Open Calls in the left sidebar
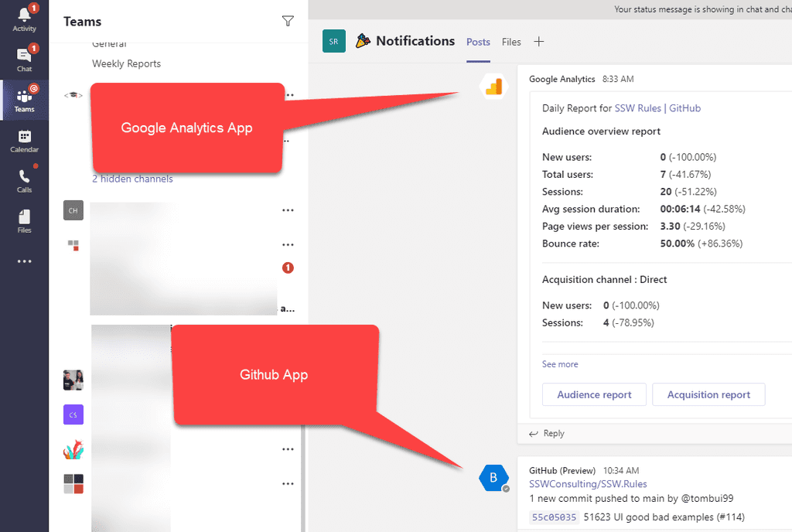The image size is (792, 532). click(x=24, y=179)
